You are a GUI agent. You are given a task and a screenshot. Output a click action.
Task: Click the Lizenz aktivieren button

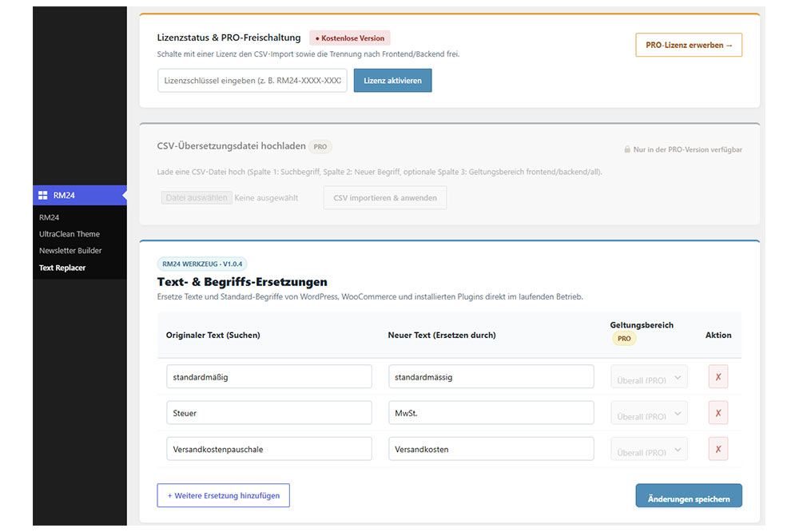tap(392, 81)
